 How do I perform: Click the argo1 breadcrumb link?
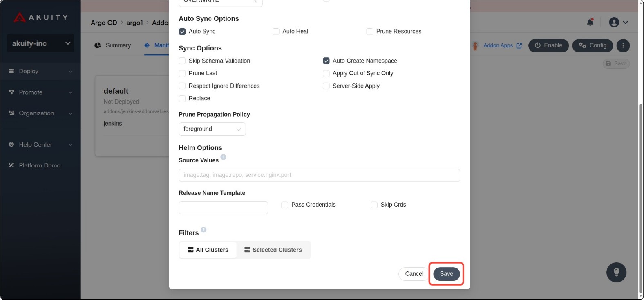[x=134, y=23]
